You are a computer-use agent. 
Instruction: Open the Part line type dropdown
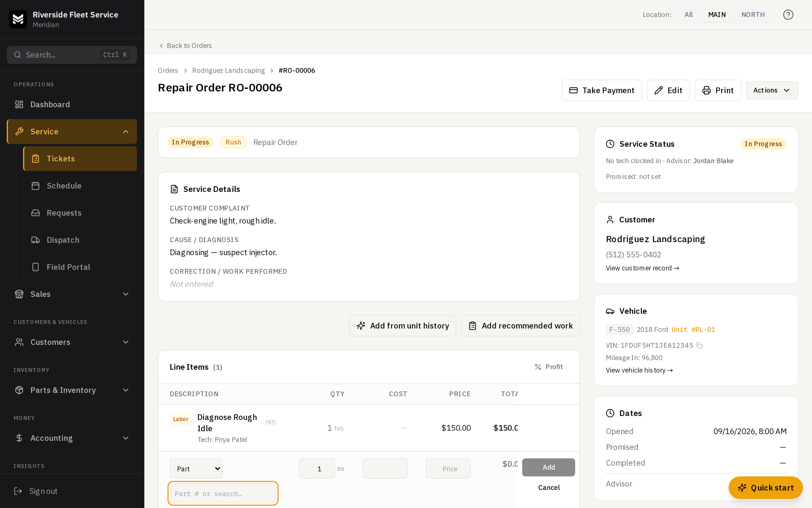click(196, 468)
